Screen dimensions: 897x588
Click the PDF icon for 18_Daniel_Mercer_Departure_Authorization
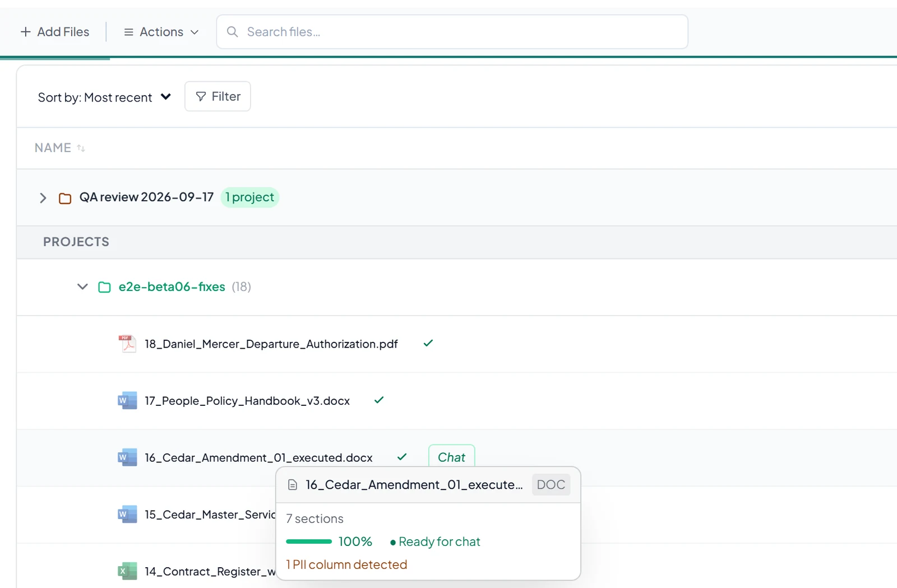[x=127, y=344]
